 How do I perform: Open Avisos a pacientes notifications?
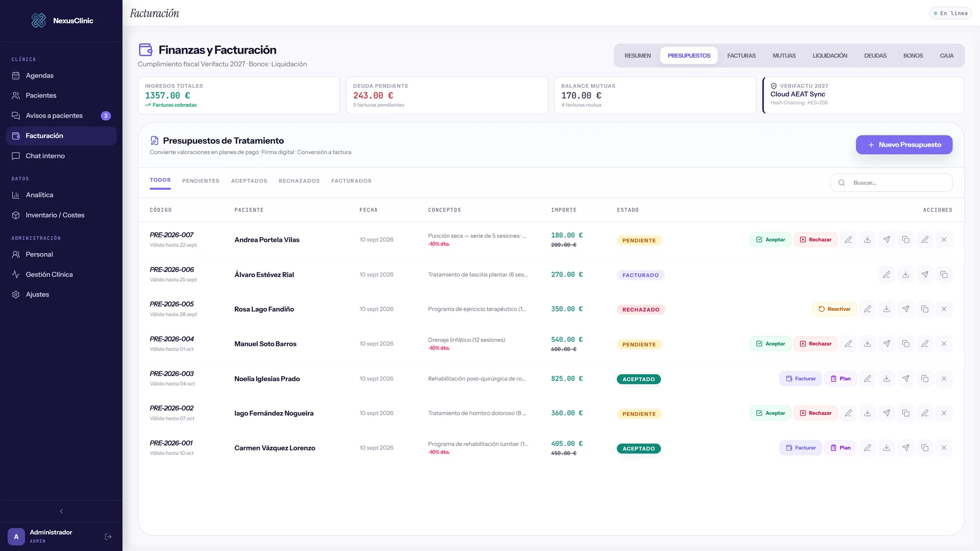pos(61,116)
